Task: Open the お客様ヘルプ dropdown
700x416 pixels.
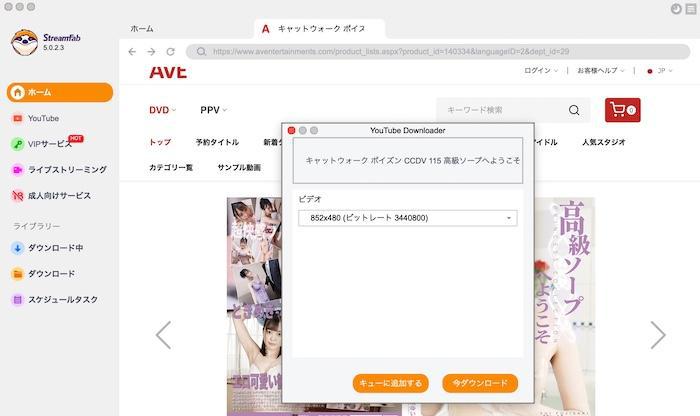Action: [600, 71]
